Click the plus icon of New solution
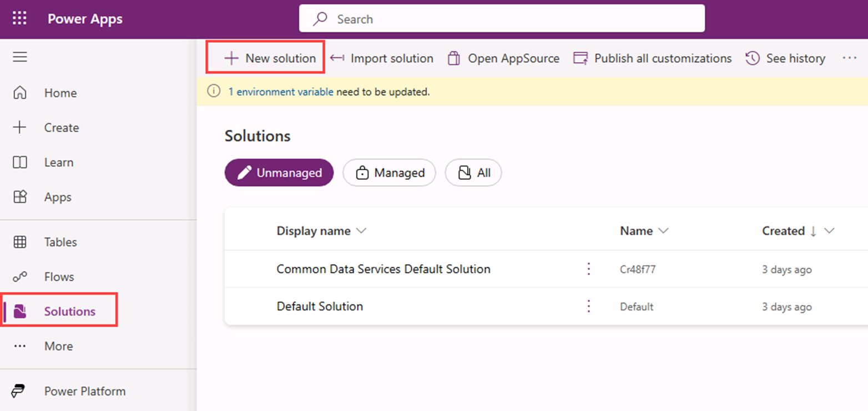 pos(231,58)
